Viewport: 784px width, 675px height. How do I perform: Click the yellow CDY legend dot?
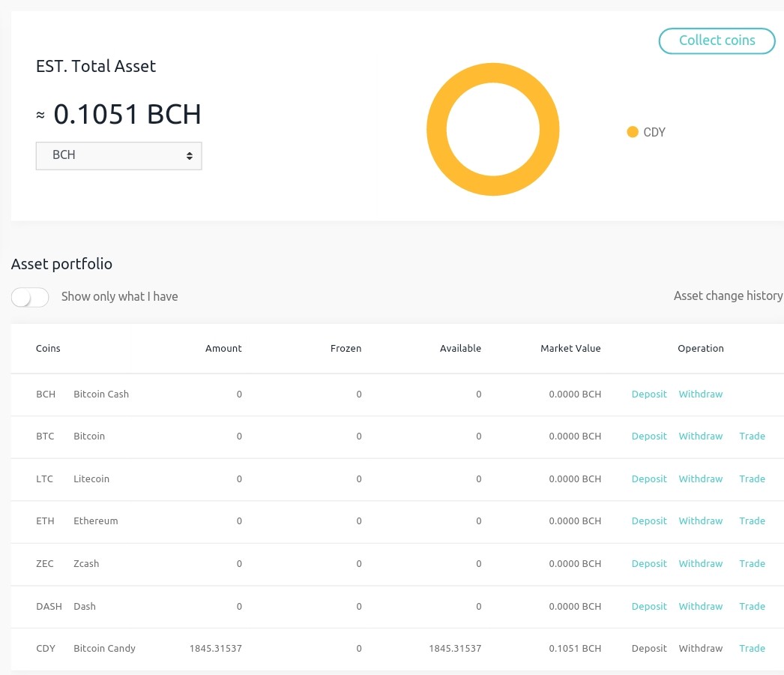(632, 133)
